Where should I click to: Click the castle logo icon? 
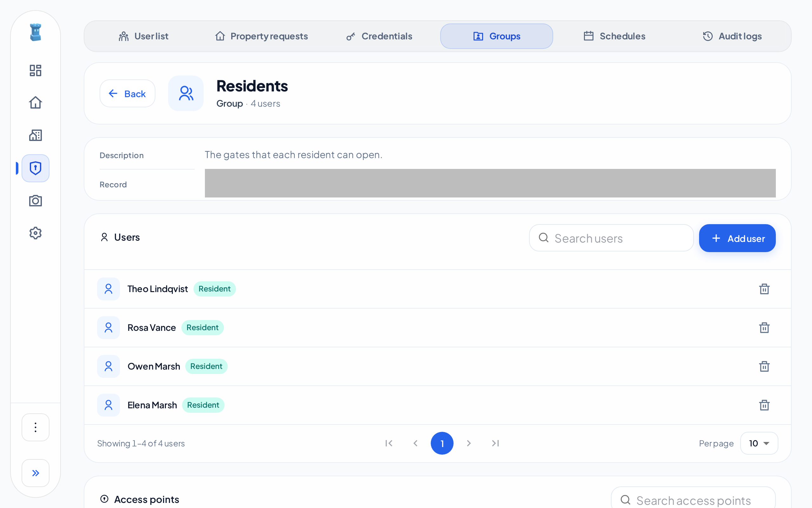[x=35, y=32]
